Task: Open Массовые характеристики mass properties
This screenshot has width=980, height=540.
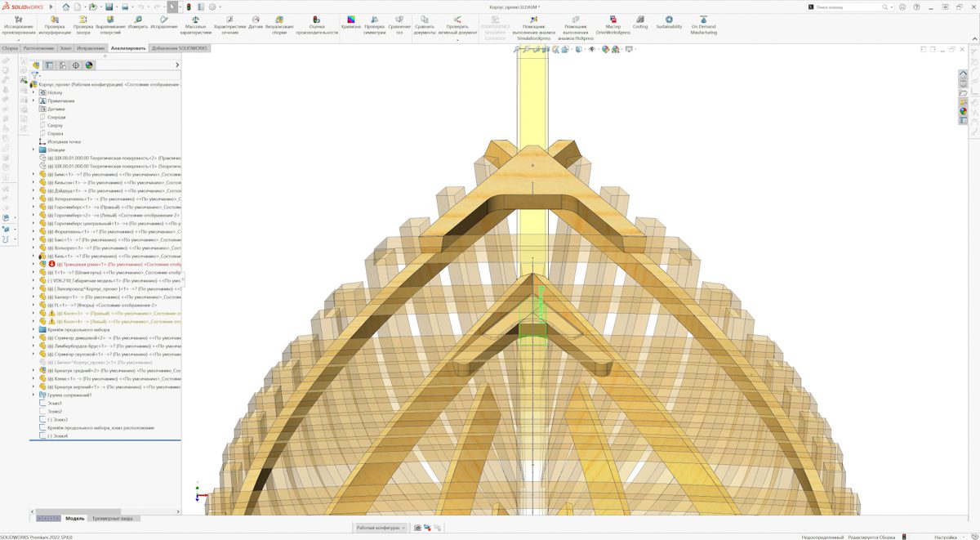Action: click(x=196, y=25)
